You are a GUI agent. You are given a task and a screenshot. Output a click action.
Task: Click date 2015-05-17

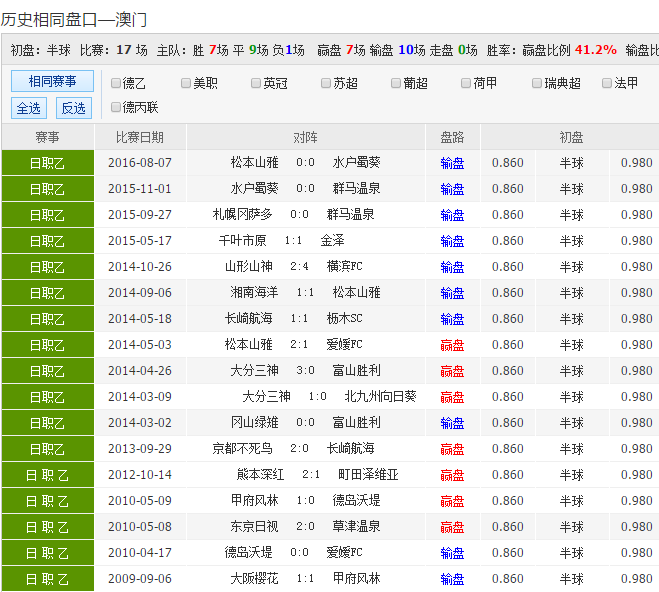coord(140,241)
